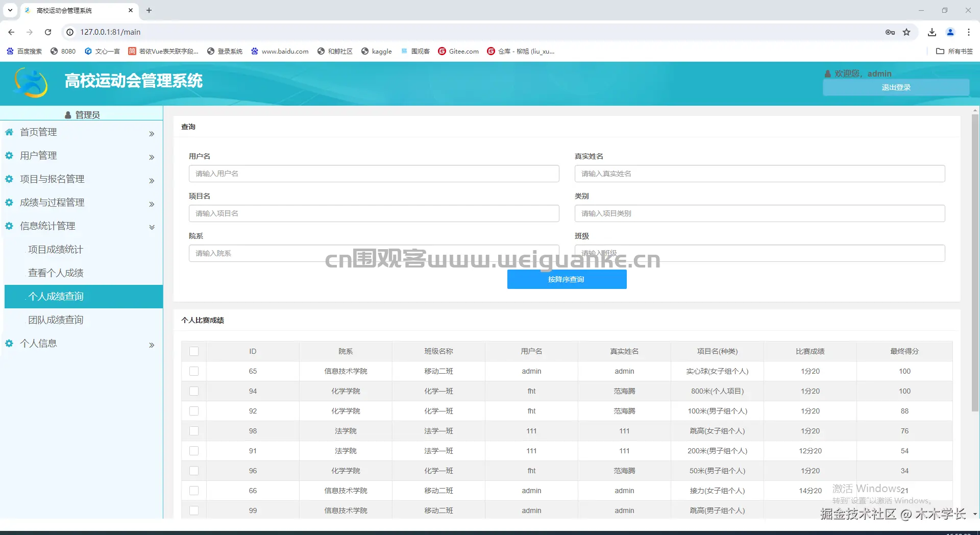The width and height of the screenshot is (980, 535).
Task: Expand the 成绩与过程管理 menu chevron
Action: point(152,204)
